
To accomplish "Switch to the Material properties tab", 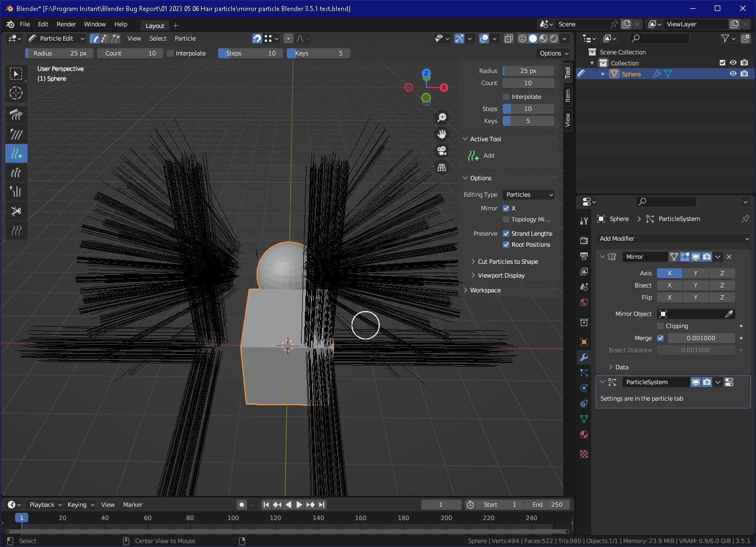I will (x=584, y=434).
